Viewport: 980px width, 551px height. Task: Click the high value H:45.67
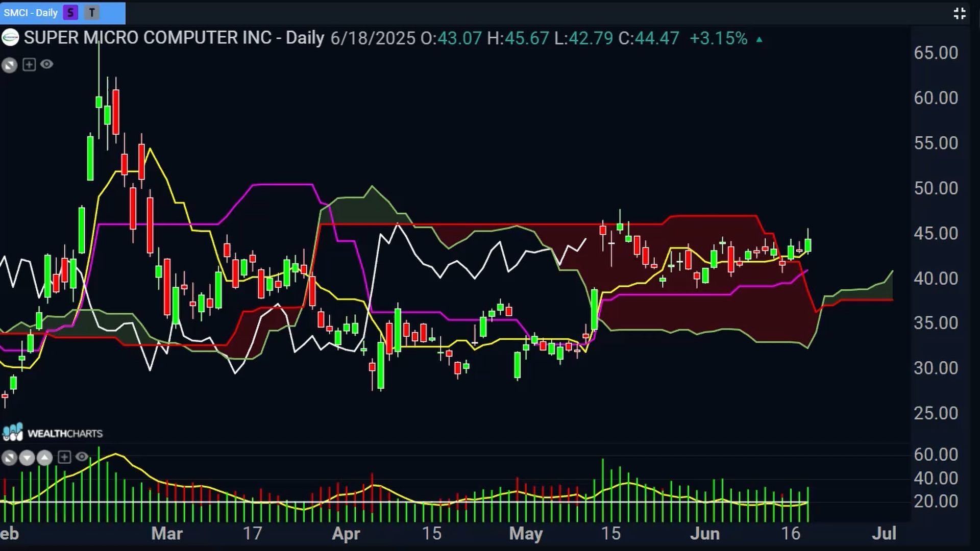(518, 38)
